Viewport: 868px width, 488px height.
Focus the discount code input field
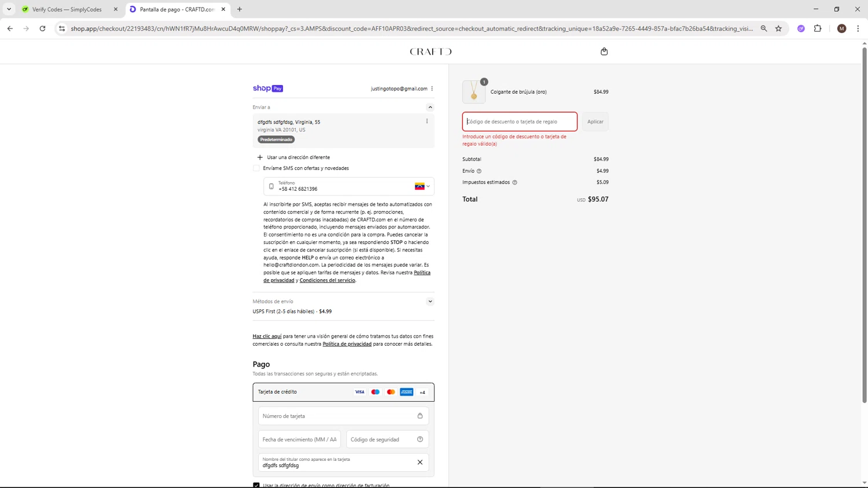[x=520, y=121]
